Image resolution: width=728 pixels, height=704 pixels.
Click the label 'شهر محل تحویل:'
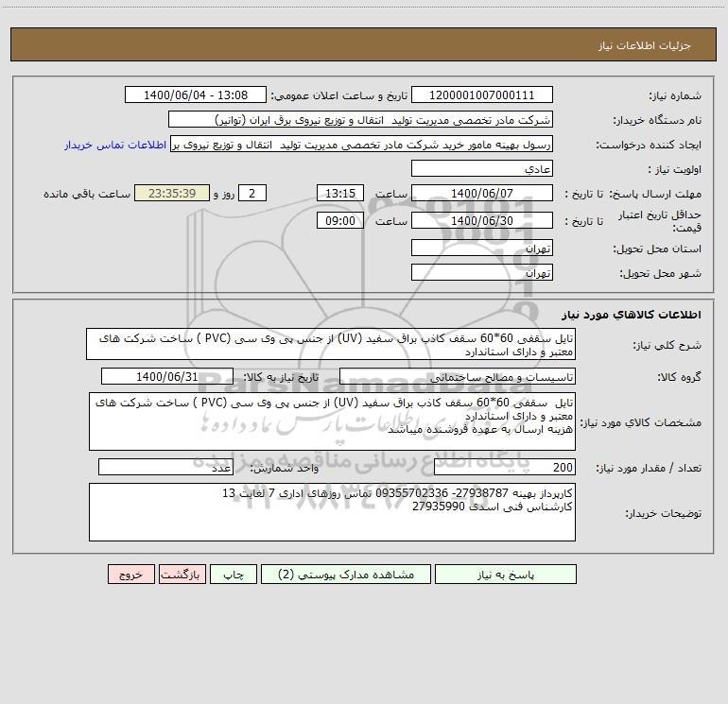point(661,274)
